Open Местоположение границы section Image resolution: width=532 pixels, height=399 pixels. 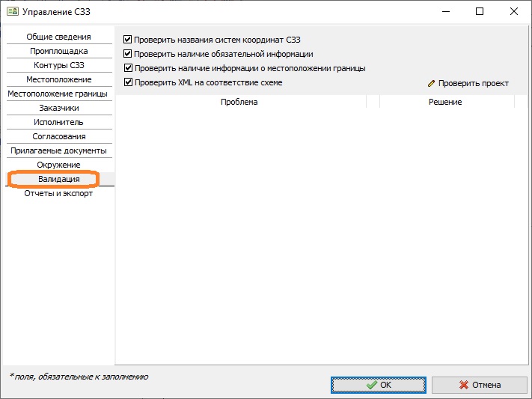coord(58,94)
